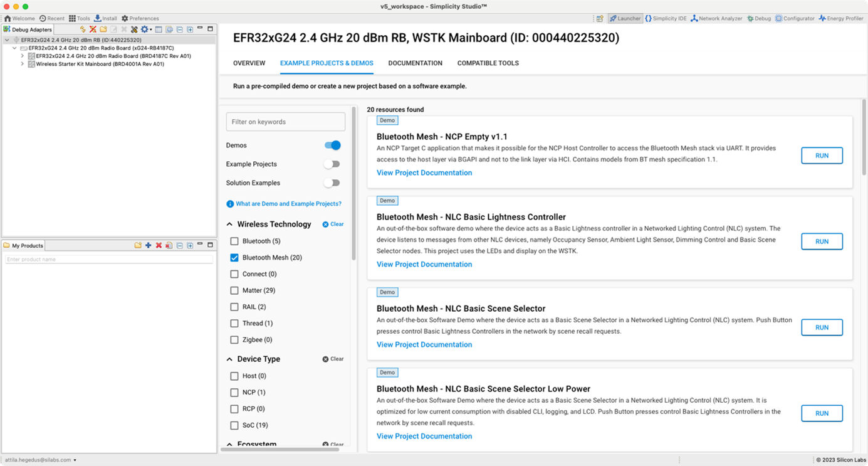The width and height of the screenshot is (868, 466).
Task: Enable the Example Projects toggle
Action: [x=332, y=164]
